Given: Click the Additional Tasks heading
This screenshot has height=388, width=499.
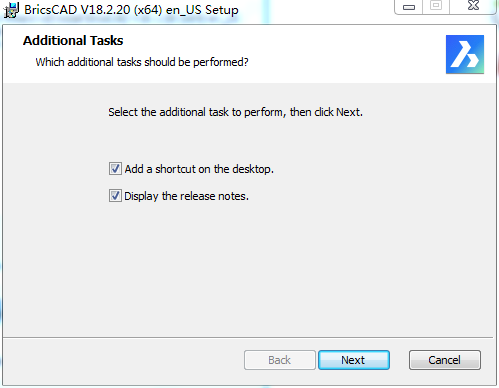Looking at the screenshot, I should [73, 41].
